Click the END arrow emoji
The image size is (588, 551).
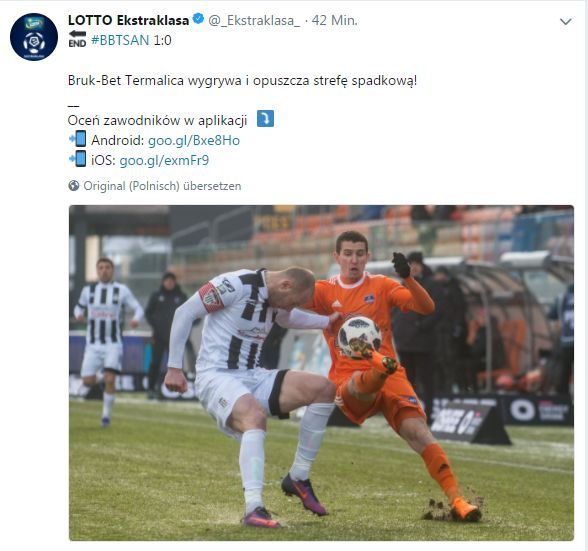[x=77, y=39]
